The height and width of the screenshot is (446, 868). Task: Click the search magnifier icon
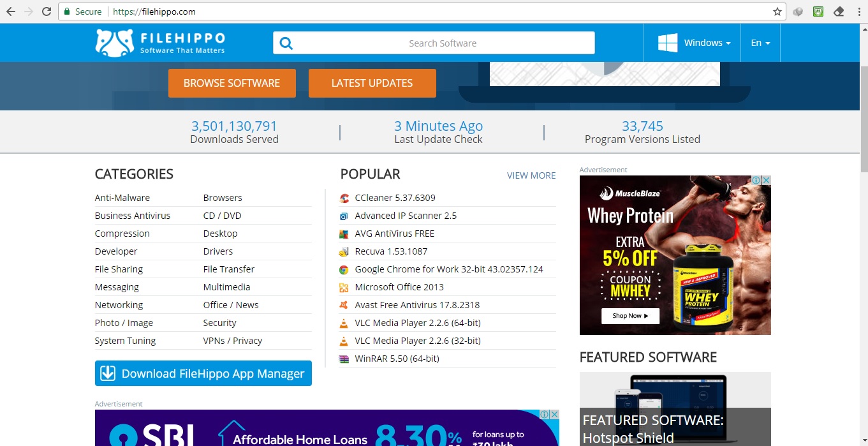(x=286, y=43)
